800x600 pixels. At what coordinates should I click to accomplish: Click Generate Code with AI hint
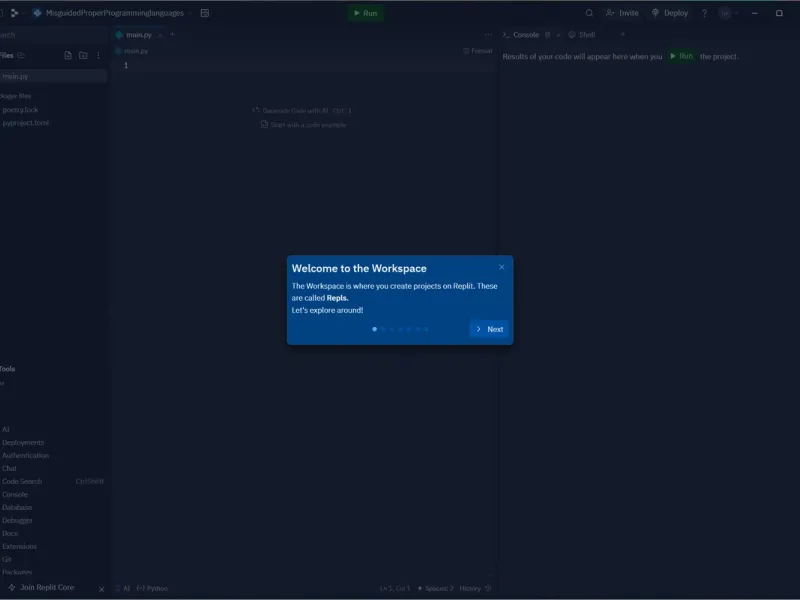(x=302, y=110)
